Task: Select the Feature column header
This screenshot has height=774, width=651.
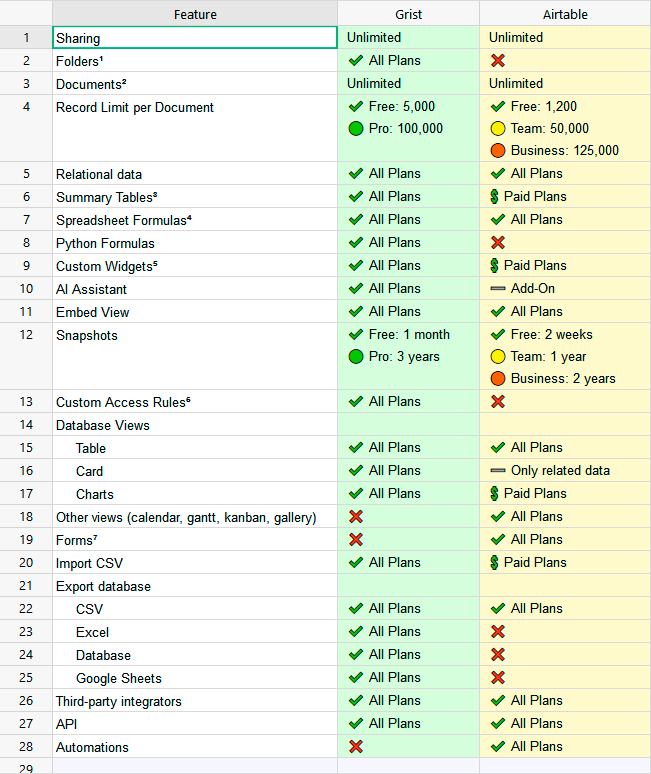Action: 195,15
